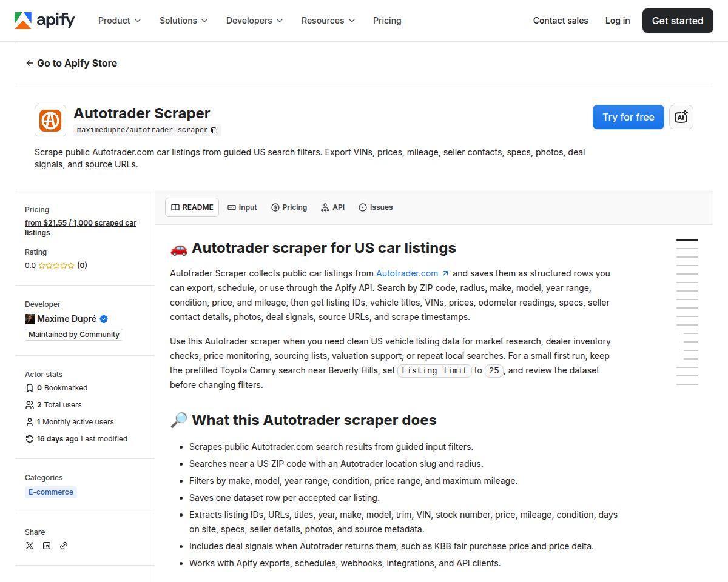Click Maintained by Community badge

74,335
